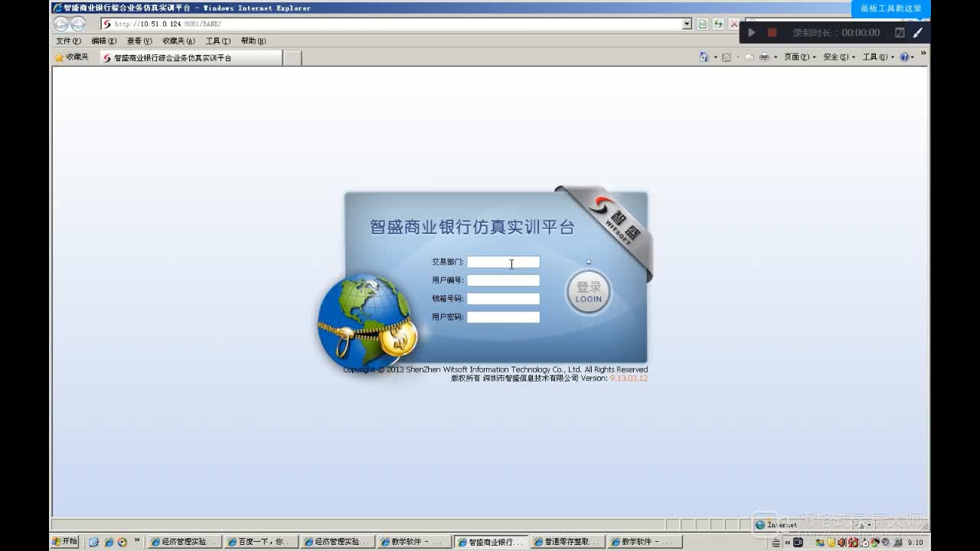Open the 文件 menu
This screenshot has width=980, height=551.
68,41
